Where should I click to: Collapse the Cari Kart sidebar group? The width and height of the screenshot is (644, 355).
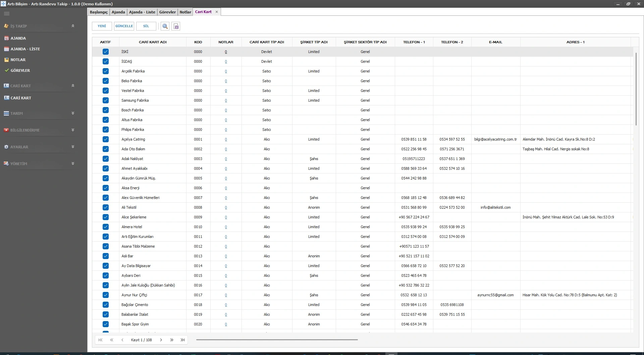click(73, 86)
